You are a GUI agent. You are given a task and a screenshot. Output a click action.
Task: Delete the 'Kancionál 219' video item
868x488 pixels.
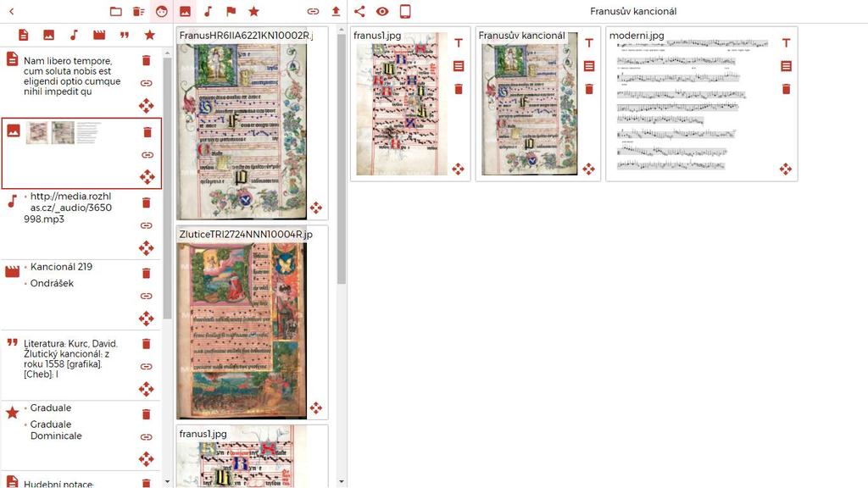[146, 273]
